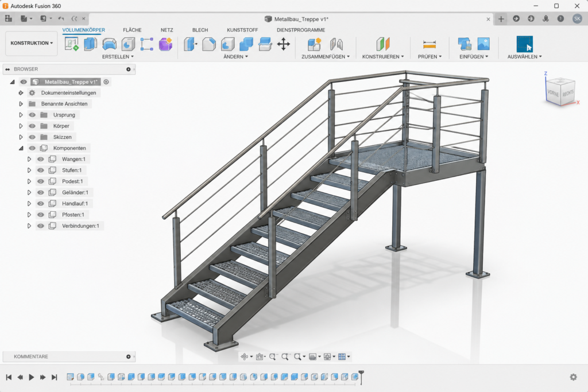Click the Undo arrow icon
This screenshot has height=392, width=588.
point(61,18)
